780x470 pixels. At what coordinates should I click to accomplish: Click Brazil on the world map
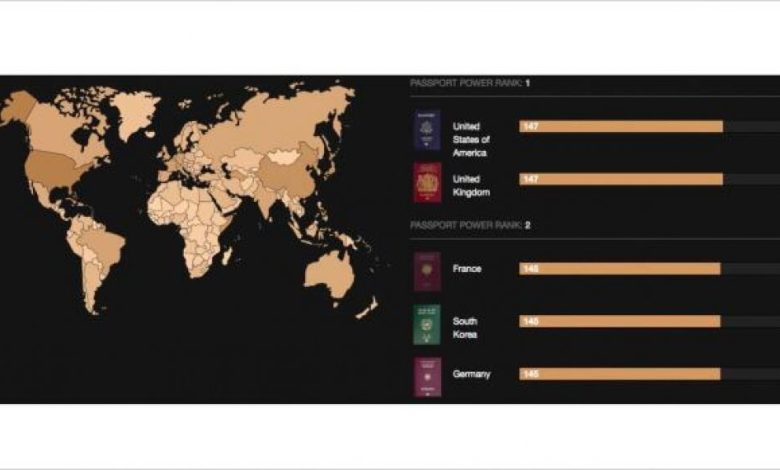click(x=103, y=245)
